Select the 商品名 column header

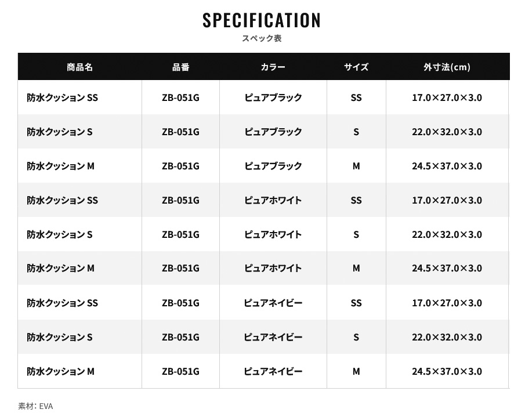coord(79,67)
